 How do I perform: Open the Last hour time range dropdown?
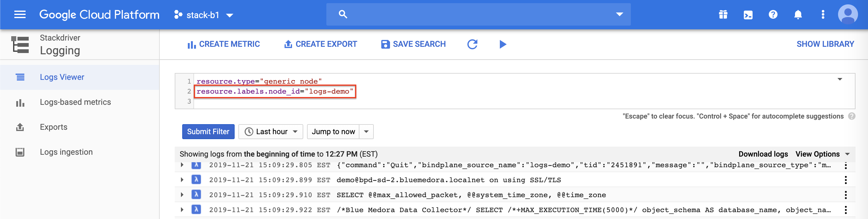[x=271, y=132]
